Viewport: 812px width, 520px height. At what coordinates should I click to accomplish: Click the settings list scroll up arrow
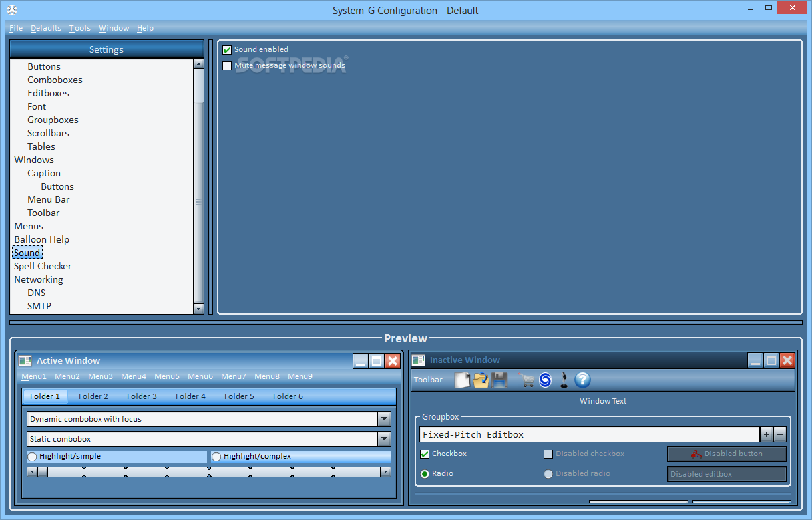(x=198, y=64)
